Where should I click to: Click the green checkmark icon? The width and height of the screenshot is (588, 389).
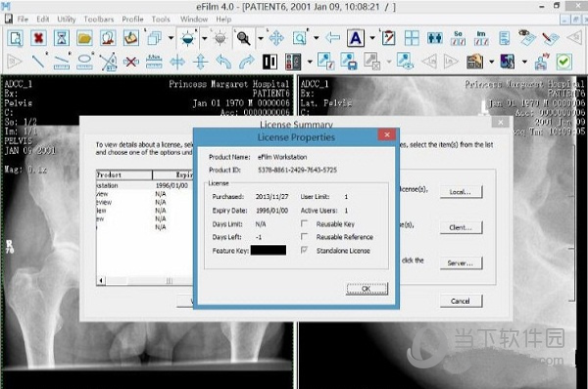564,62
